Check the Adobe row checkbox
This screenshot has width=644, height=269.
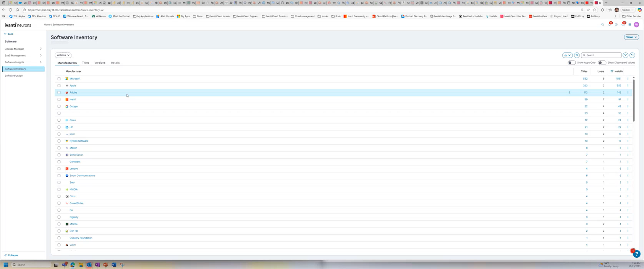coord(59,93)
